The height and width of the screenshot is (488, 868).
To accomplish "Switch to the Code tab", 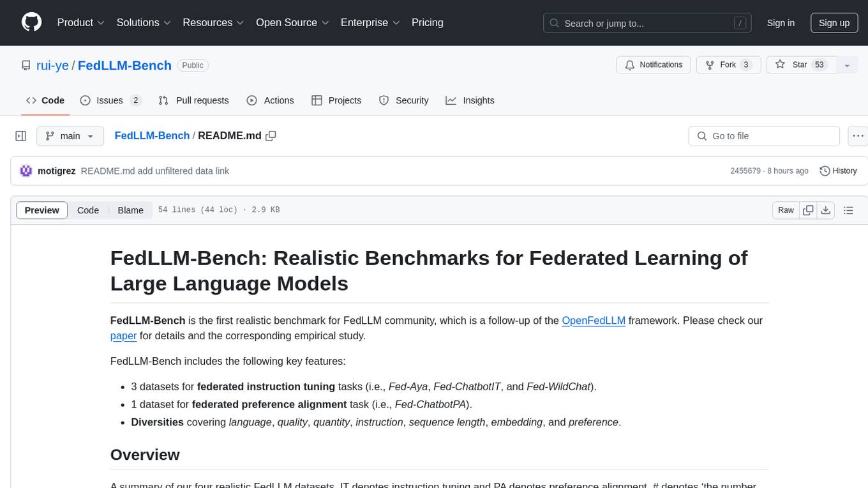I will pyautogui.click(x=45, y=100).
